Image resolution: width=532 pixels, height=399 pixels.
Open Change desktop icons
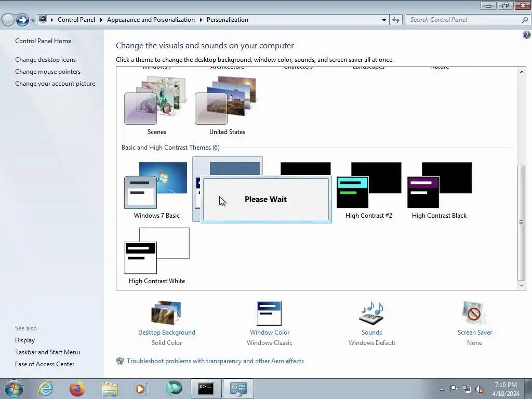tap(46, 60)
